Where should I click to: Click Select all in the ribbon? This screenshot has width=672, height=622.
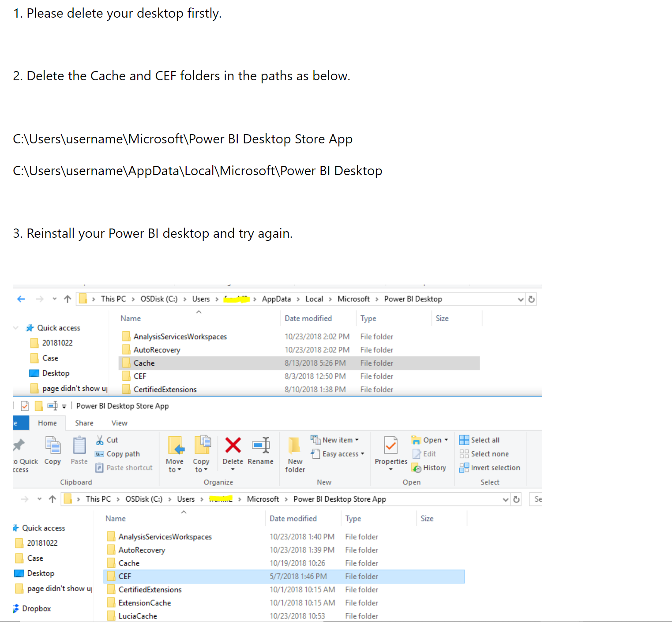479,440
